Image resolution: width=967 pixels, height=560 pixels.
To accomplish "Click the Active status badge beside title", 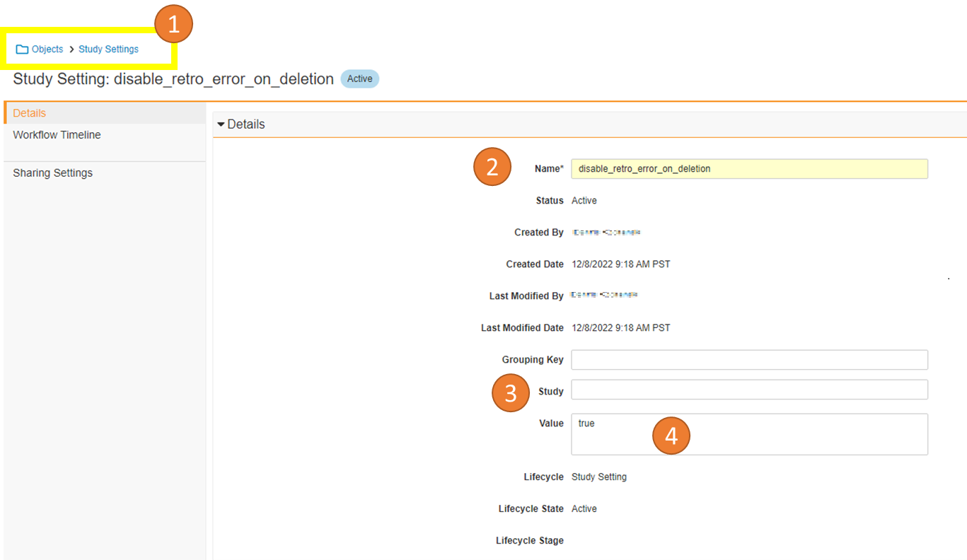I will tap(359, 79).
